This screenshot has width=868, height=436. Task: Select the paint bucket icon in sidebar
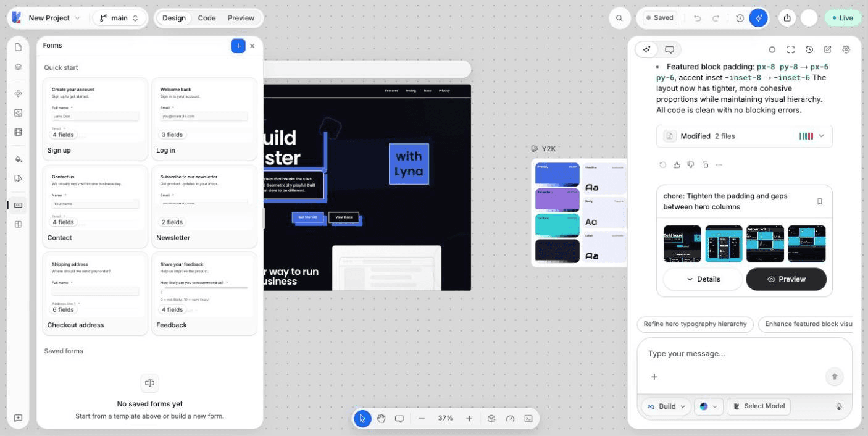pyautogui.click(x=18, y=159)
